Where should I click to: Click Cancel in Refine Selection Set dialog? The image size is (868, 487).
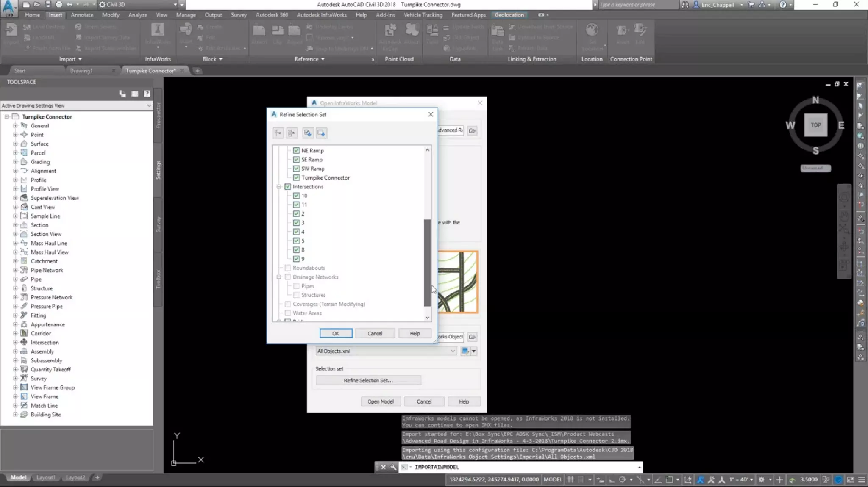[375, 333]
